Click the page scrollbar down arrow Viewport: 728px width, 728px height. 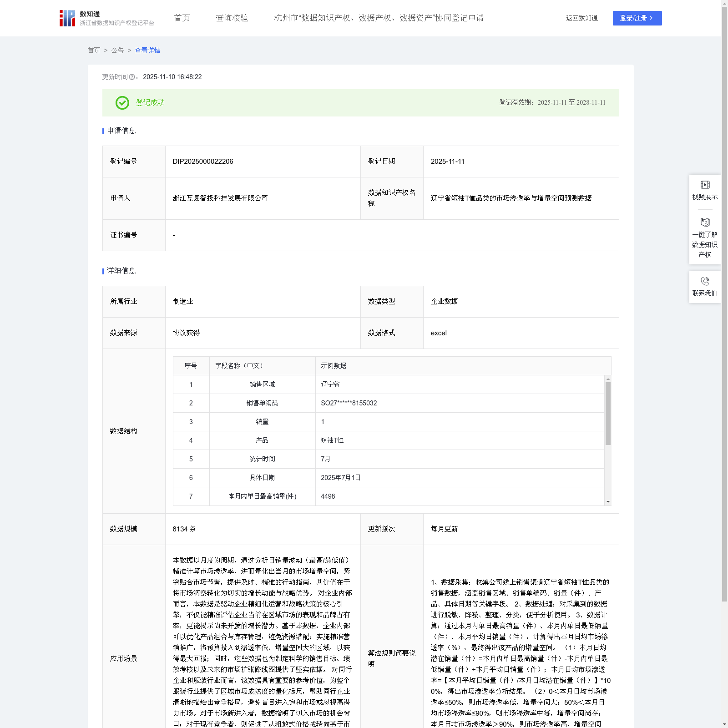point(724,724)
